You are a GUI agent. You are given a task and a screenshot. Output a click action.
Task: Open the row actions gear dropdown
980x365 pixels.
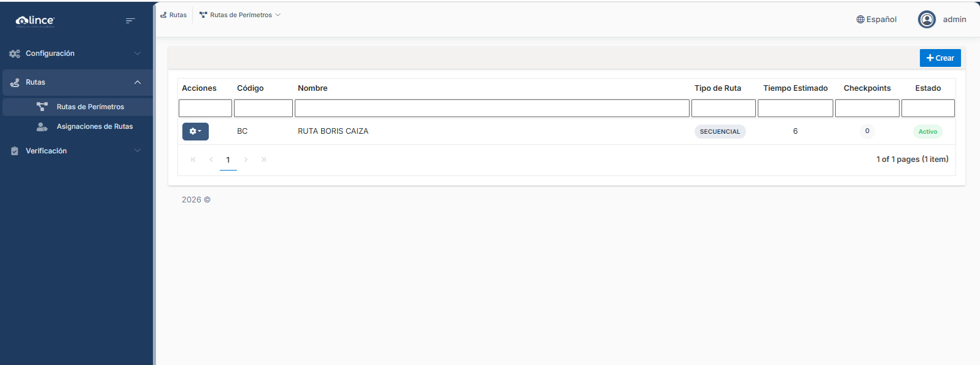point(195,131)
